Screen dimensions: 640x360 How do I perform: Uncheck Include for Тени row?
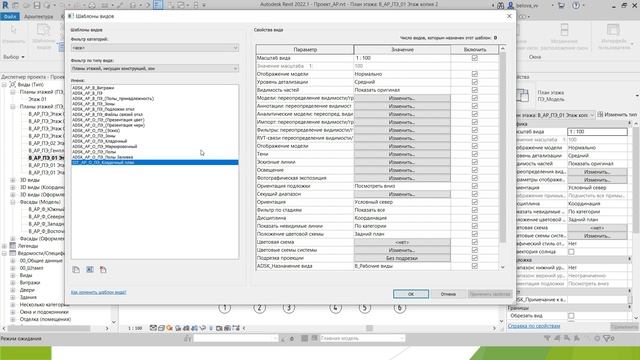pyautogui.click(x=474, y=154)
